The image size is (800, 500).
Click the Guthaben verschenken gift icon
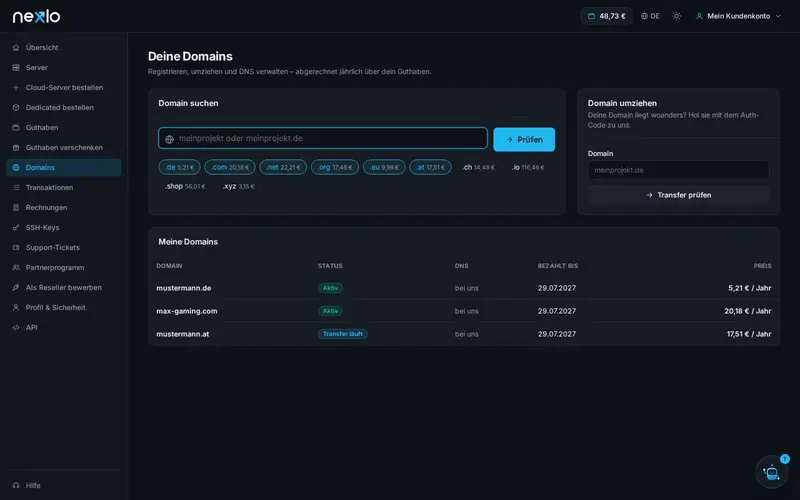coord(16,147)
